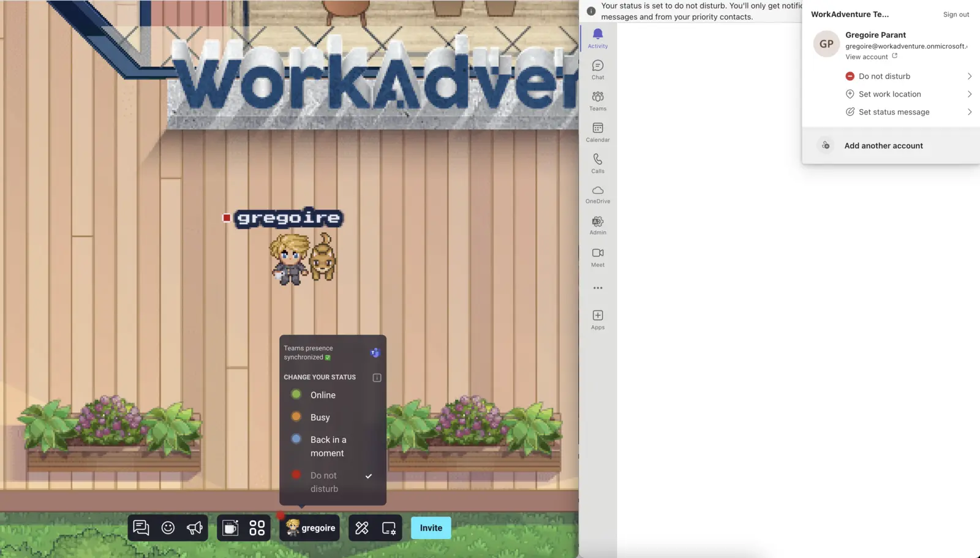
Task: Click the Teams logo in status popup
Action: coord(375,352)
